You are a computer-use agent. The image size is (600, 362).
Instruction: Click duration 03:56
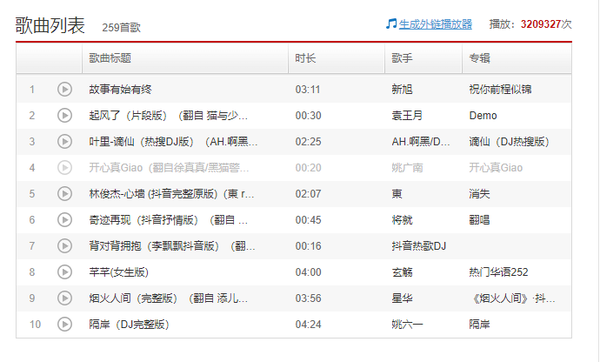click(308, 298)
